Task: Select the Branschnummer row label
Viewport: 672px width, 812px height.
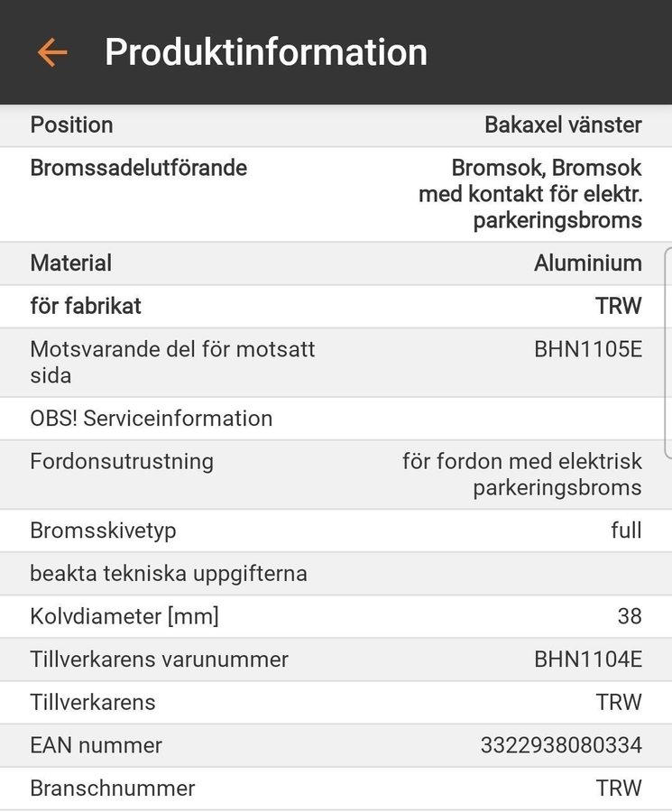Action: [113, 789]
